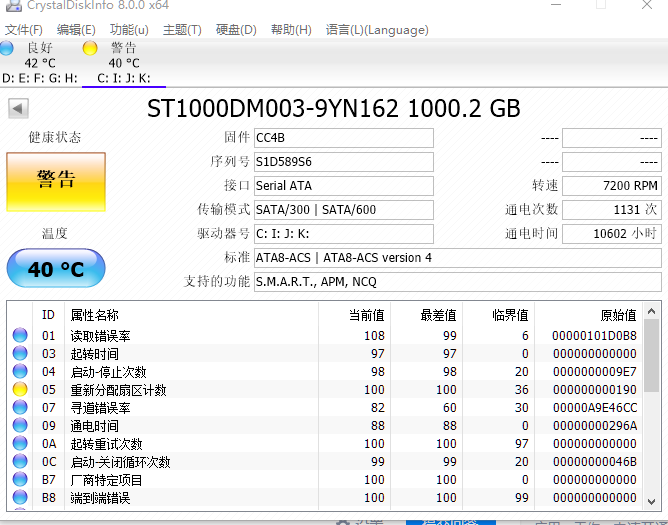668x525 pixels.
Task: Go to previous disk with left arrow
Action: (x=18, y=109)
